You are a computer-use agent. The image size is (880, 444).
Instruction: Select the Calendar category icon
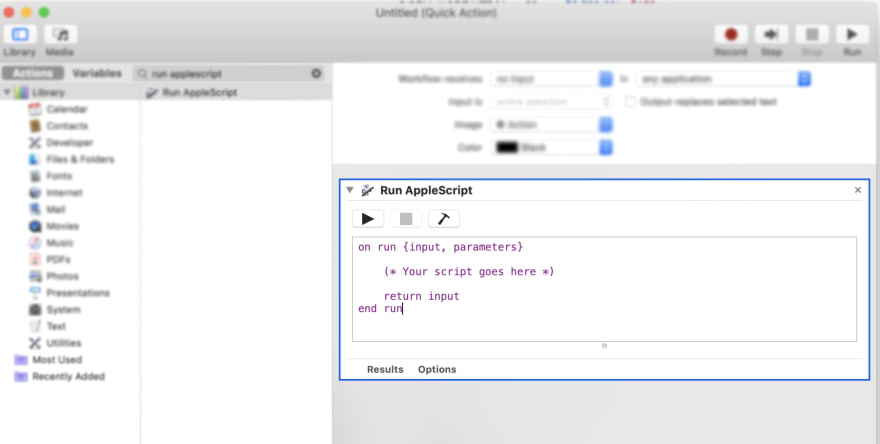pyautogui.click(x=35, y=109)
